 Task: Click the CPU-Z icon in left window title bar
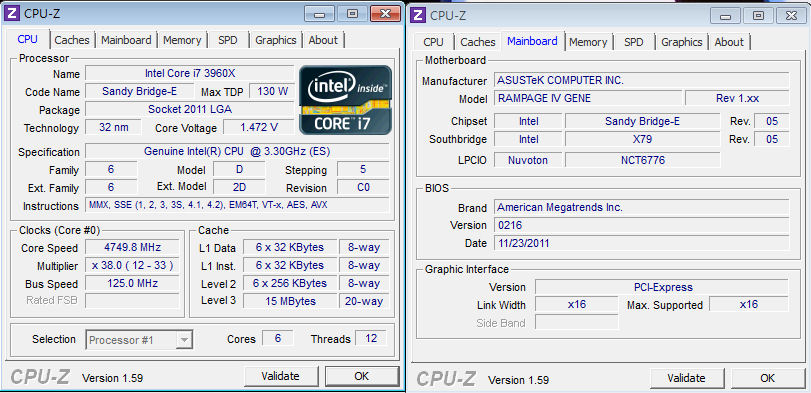[12, 13]
